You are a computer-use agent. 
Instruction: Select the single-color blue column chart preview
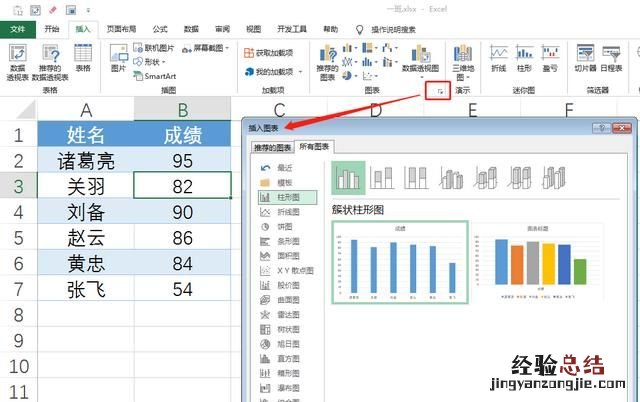click(400, 262)
